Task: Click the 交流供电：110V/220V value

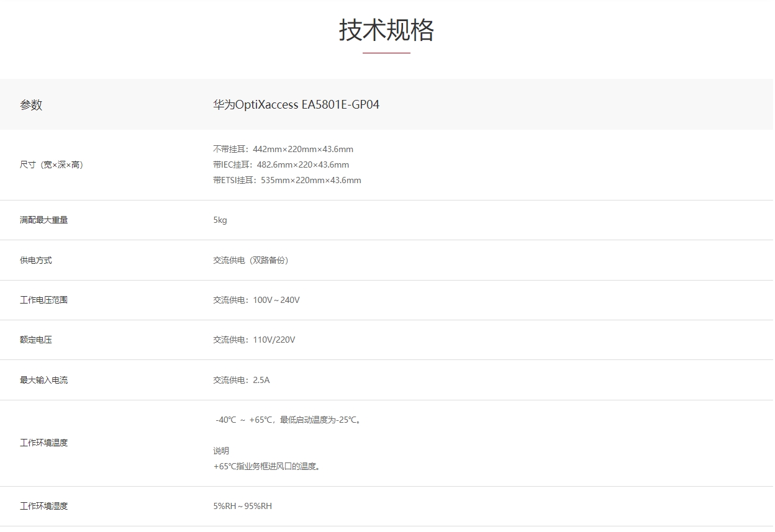Action: (255, 340)
